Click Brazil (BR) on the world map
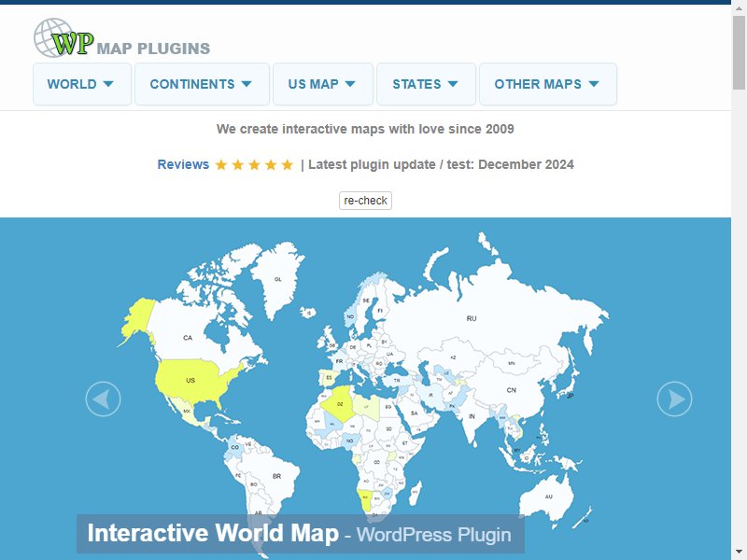This screenshot has height=560, width=747. point(276,476)
